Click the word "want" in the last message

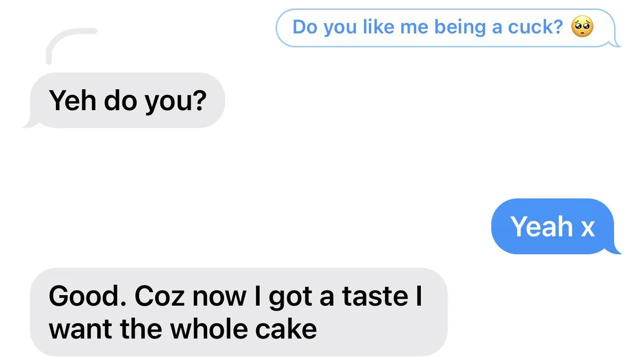tap(80, 329)
